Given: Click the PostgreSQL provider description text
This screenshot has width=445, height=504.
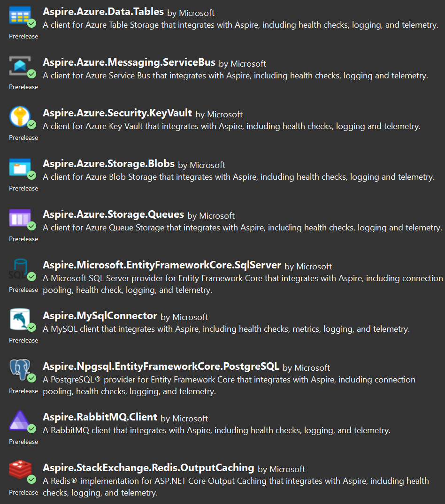Looking at the screenshot, I should tap(229, 385).
